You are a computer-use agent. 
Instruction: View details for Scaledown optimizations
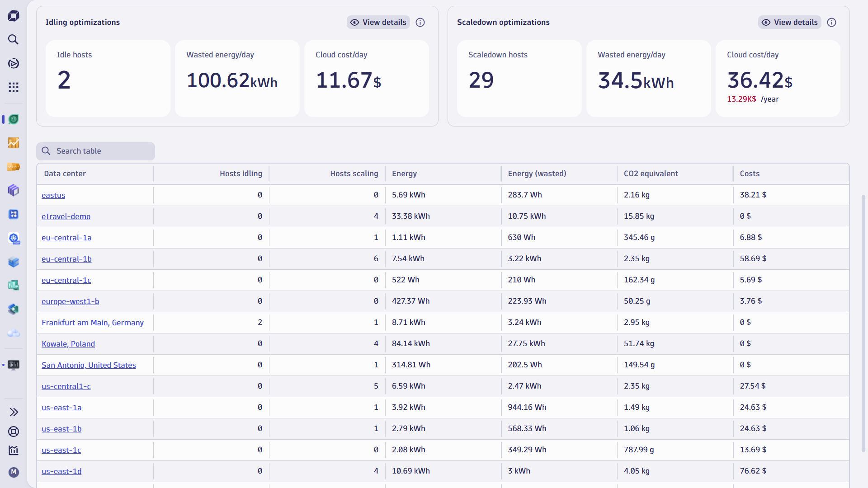pos(790,23)
